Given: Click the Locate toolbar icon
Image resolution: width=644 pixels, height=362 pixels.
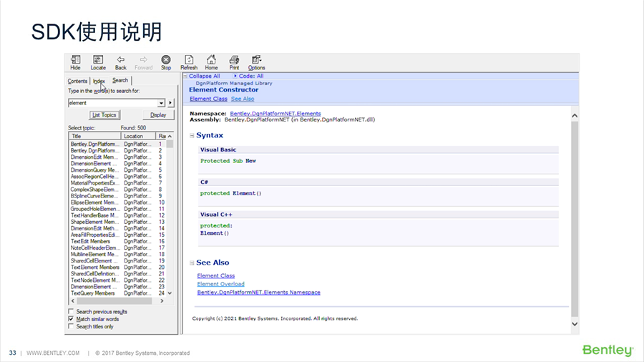Looking at the screenshot, I should click(98, 62).
